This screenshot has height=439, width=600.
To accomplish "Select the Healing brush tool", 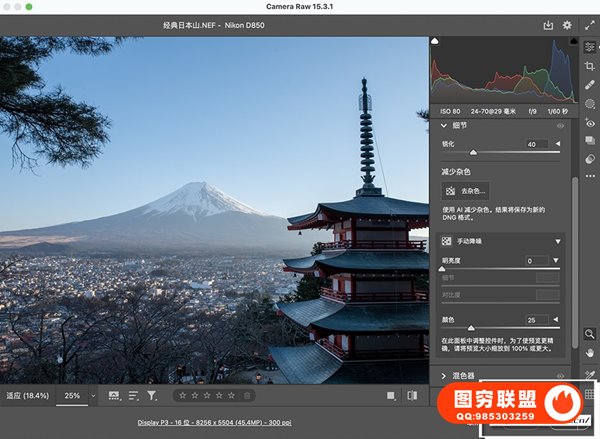I will (590, 85).
